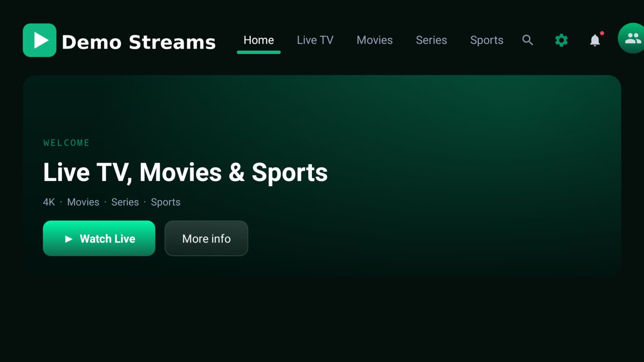644x362 pixels.
Task: Go to the Movies tab
Action: pos(374,40)
